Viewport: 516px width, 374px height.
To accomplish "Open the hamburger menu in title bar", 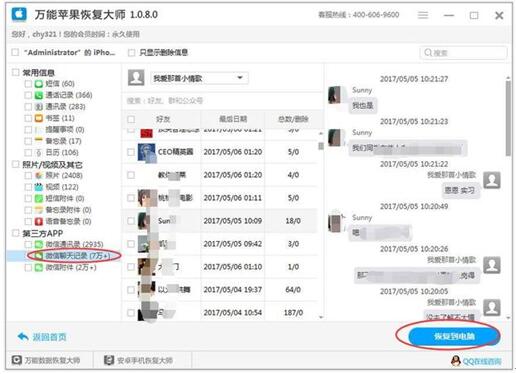I will tap(423, 15).
